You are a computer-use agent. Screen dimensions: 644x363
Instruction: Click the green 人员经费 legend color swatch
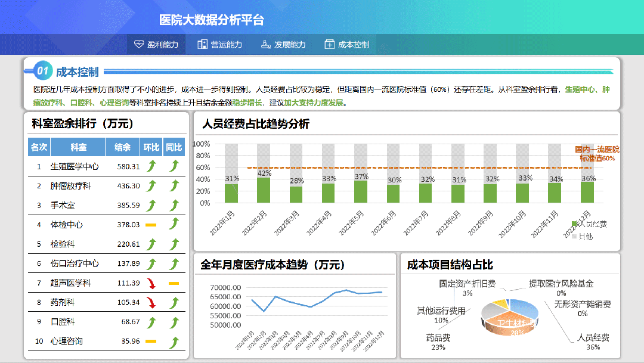574,224
